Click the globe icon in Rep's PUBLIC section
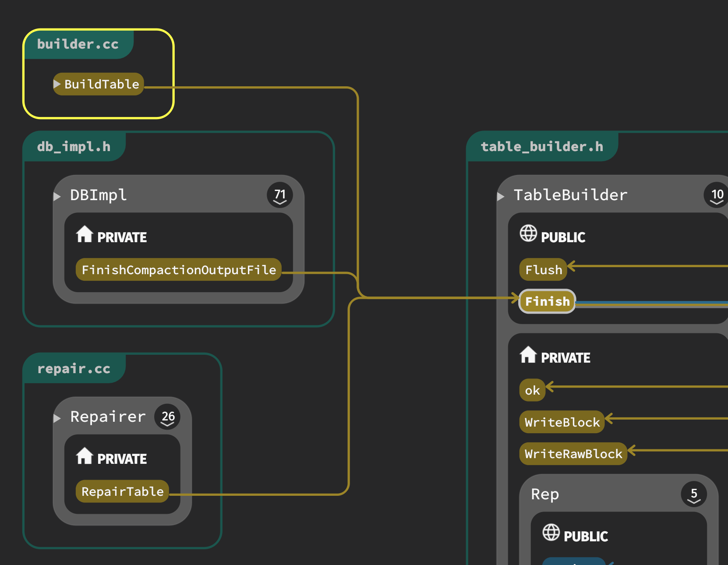This screenshot has width=728, height=565. (x=551, y=533)
